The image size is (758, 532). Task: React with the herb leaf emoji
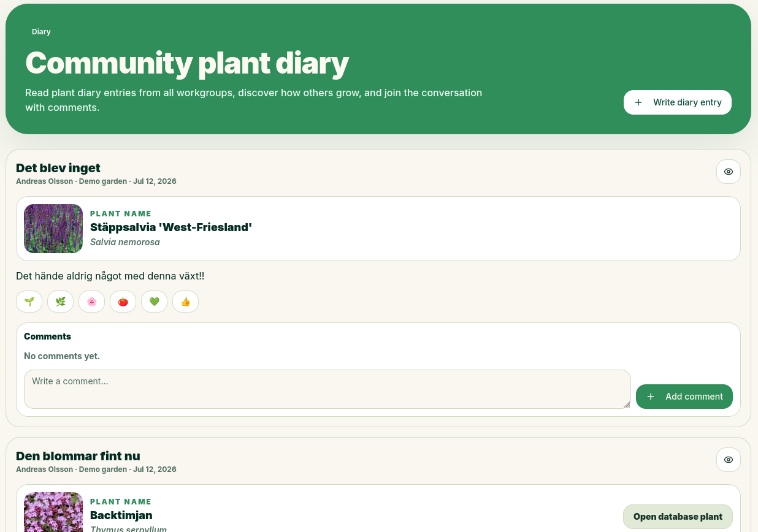tap(60, 302)
